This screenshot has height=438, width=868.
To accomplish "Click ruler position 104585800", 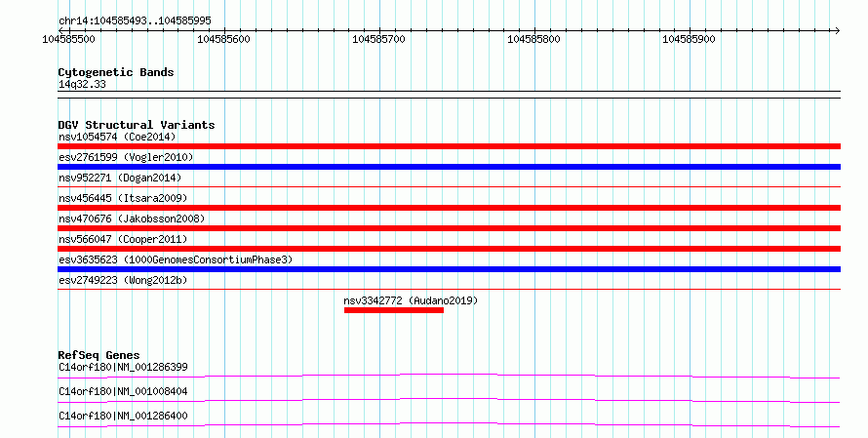I will [533, 39].
